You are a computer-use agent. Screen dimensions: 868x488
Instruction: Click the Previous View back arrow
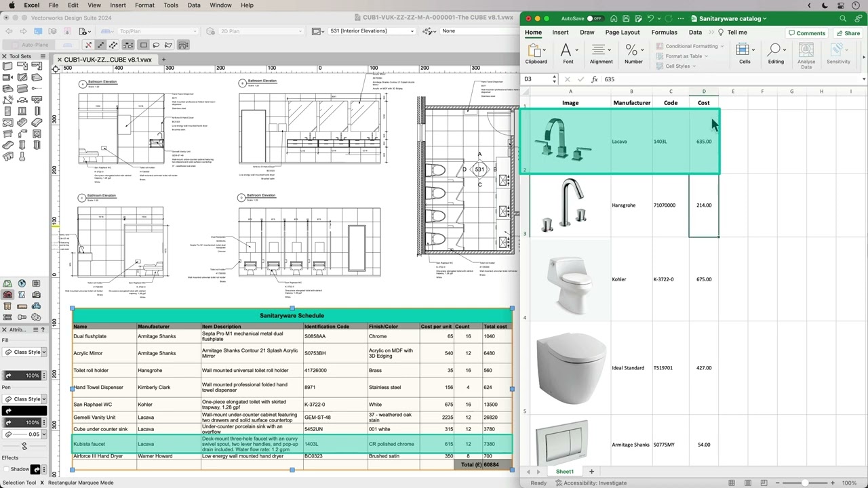pyautogui.click(x=8, y=31)
